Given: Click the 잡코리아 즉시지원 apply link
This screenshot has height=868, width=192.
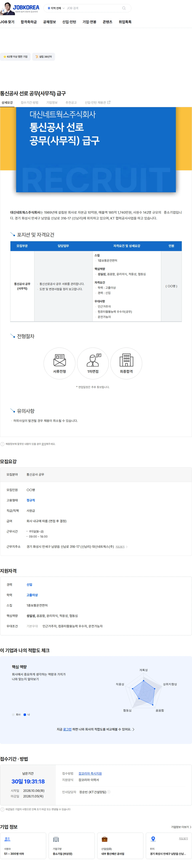Looking at the screenshot, I should tap(90, 773).
